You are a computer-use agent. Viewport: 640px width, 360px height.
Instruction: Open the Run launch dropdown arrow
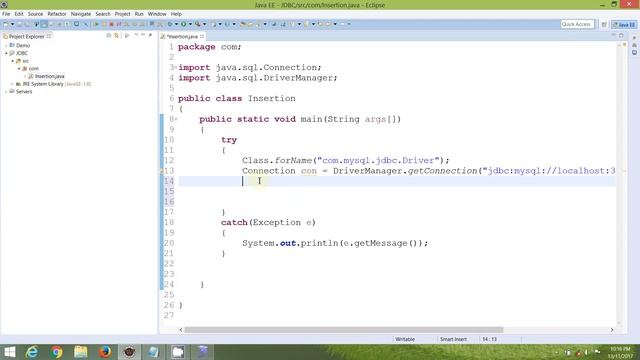[190, 24]
